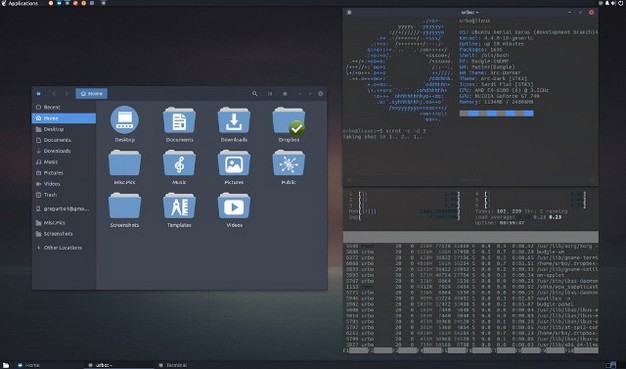The height and width of the screenshot is (369, 626).
Task: Go back with the back arrow
Action: point(54,93)
